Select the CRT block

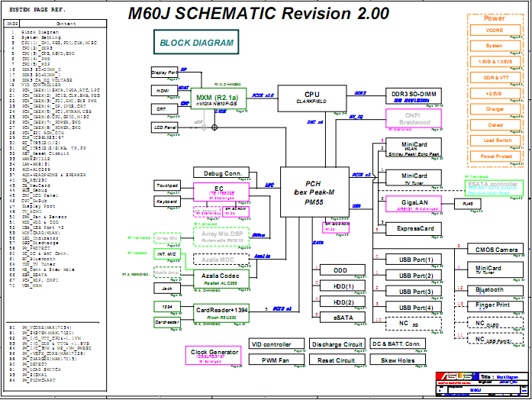pos(165,109)
